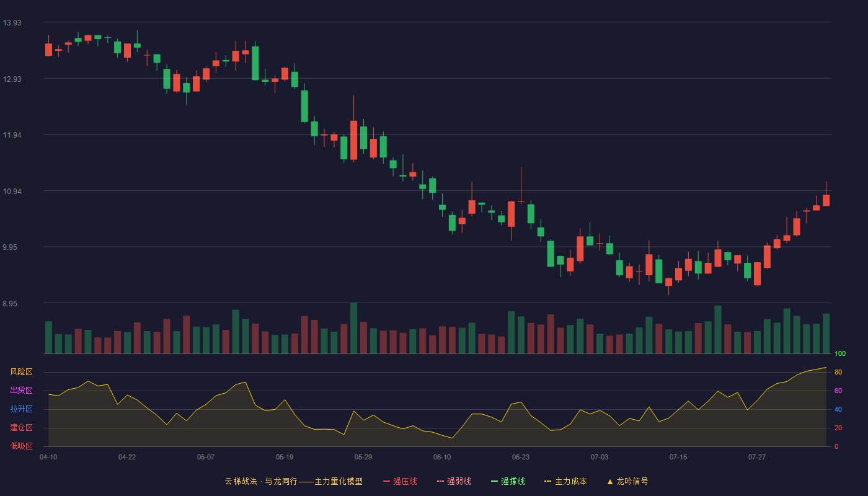Toggle the 强弱线 legend series
868x496 pixels.
tap(454, 481)
